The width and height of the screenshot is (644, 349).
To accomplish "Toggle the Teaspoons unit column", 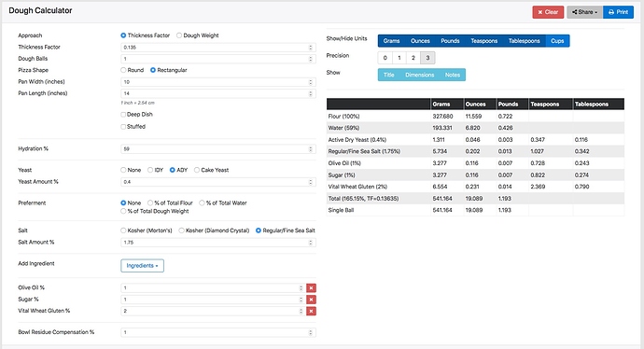I will [483, 41].
